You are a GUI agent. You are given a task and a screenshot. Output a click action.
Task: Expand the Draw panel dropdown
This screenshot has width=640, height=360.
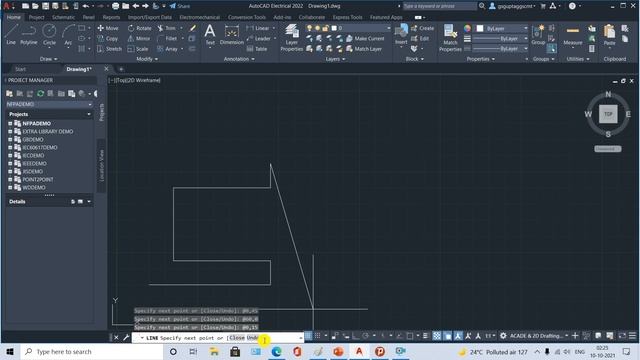pos(49,59)
